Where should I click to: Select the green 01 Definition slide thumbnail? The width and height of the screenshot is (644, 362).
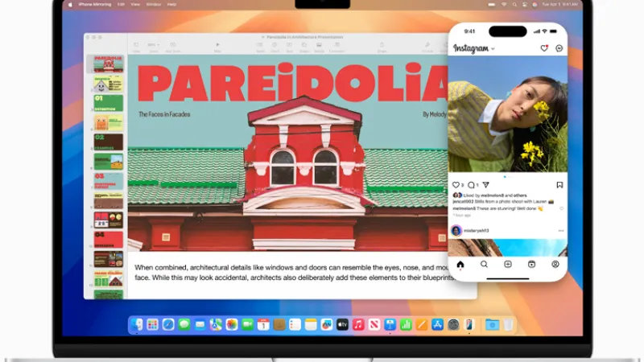pos(109,103)
